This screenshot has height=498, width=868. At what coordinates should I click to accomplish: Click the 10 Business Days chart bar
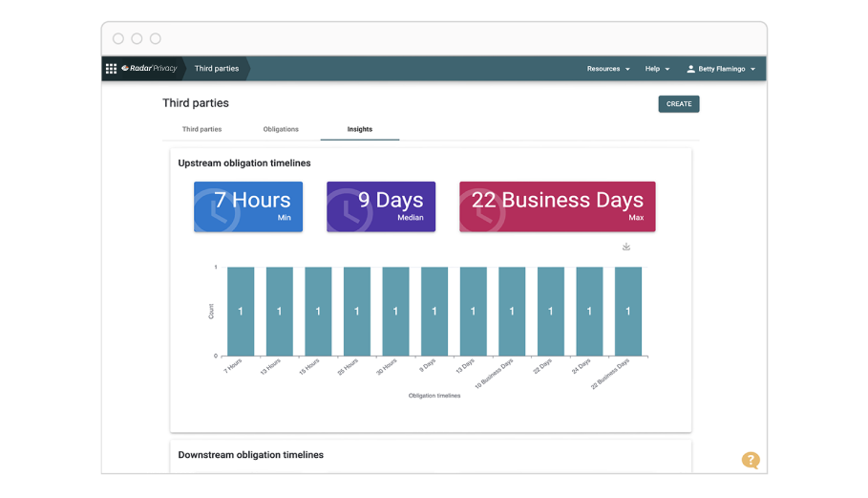coord(512,312)
